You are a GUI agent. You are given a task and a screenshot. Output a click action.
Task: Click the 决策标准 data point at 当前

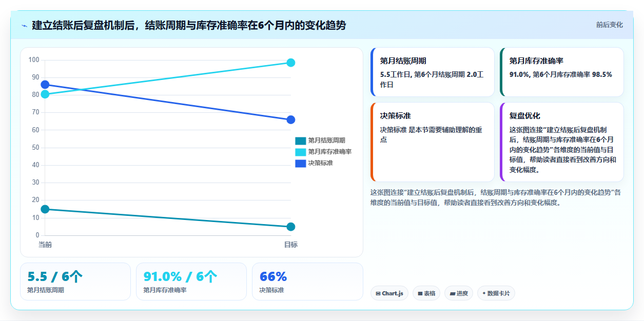(x=45, y=85)
